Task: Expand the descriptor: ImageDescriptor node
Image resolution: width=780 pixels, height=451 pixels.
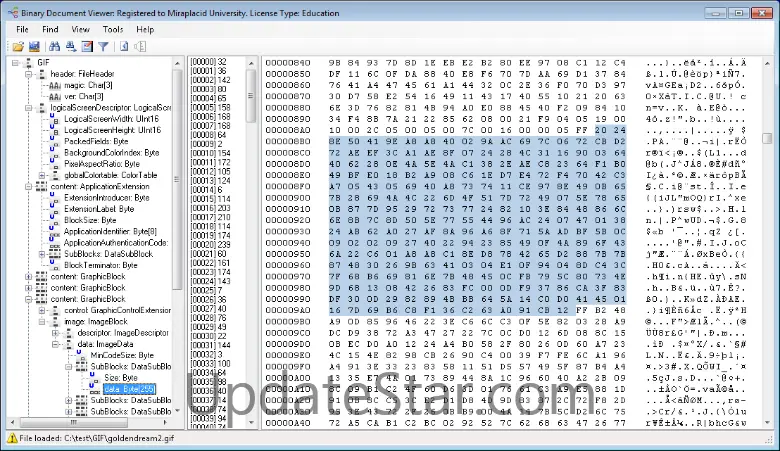Action: pos(56,333)
